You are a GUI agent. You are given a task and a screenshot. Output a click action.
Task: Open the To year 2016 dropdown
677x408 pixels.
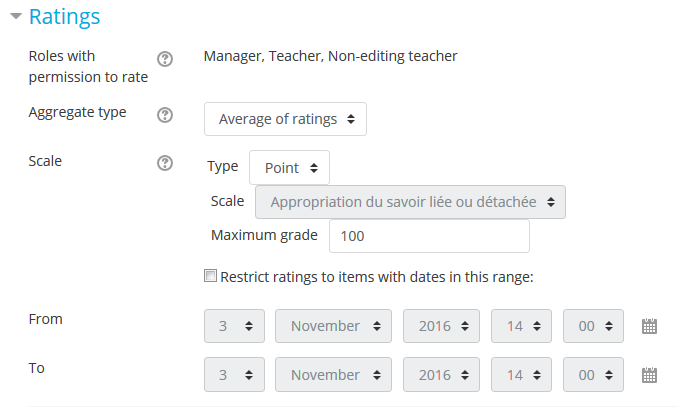[x=441, y=375]
